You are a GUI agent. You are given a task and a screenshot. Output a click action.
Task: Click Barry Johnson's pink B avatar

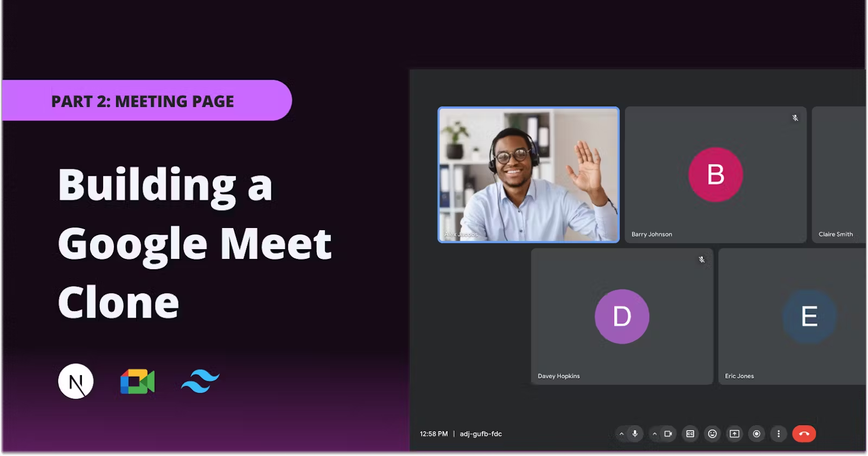point(716,174)
